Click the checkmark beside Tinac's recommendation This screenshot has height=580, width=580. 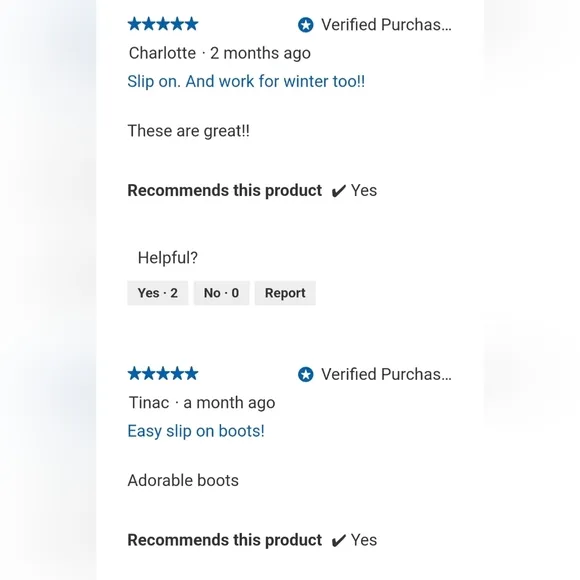338,541
